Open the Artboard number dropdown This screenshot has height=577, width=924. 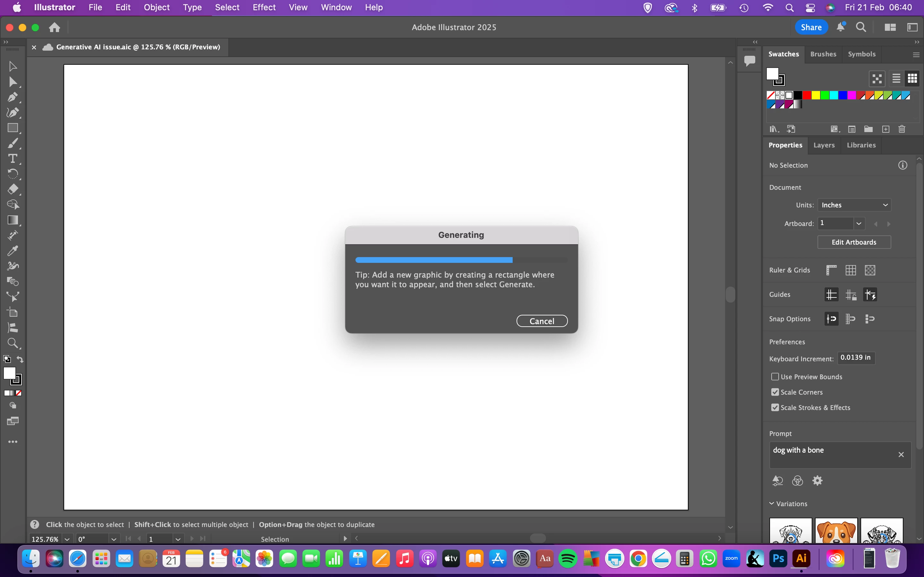tap(859, 224)
